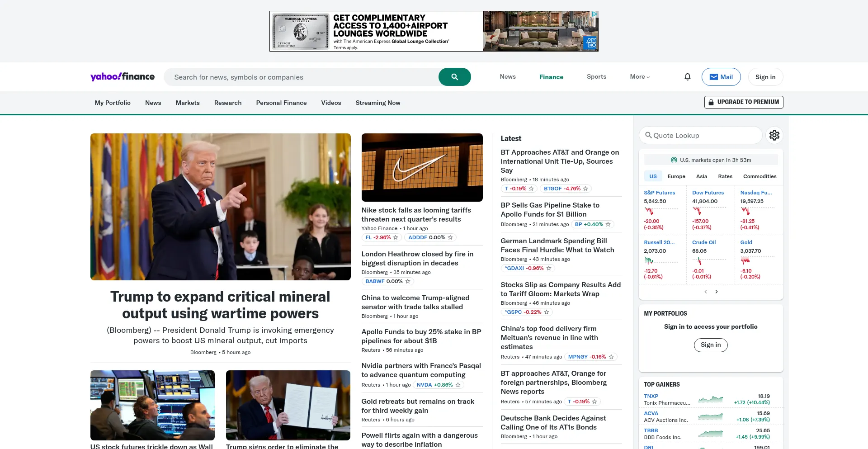Star the ADDDF 0.00% ticker
Viewport: 868px width, 449px height.
[x=450, y=237]
